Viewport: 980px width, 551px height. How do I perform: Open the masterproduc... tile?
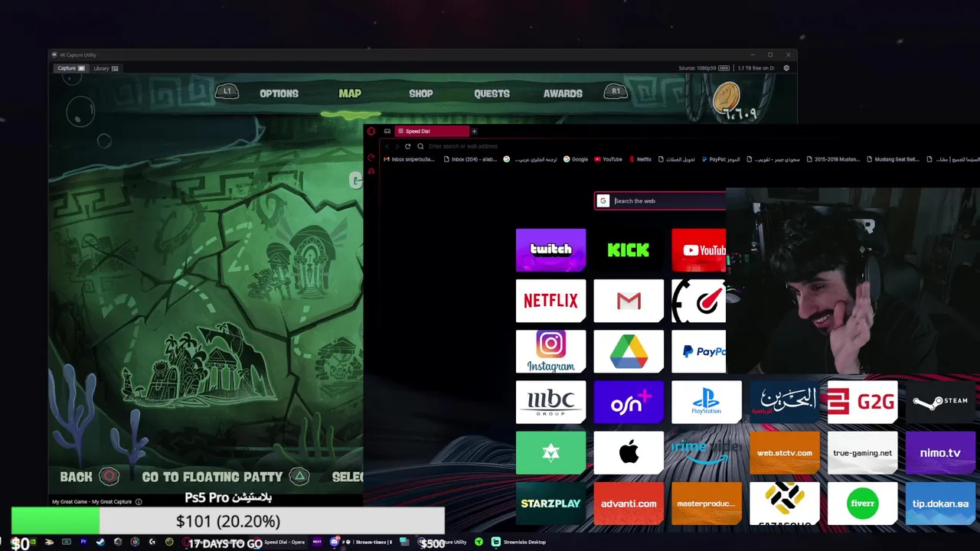click(x=706, y=504)
